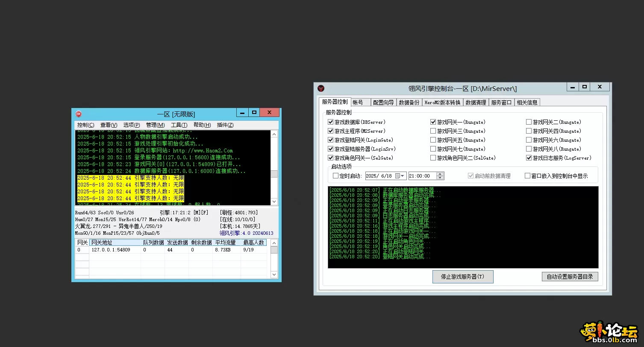644x347 pixels.
Task: Click 停止游戏服务器(T) button
Action: (x=463, y=277)
